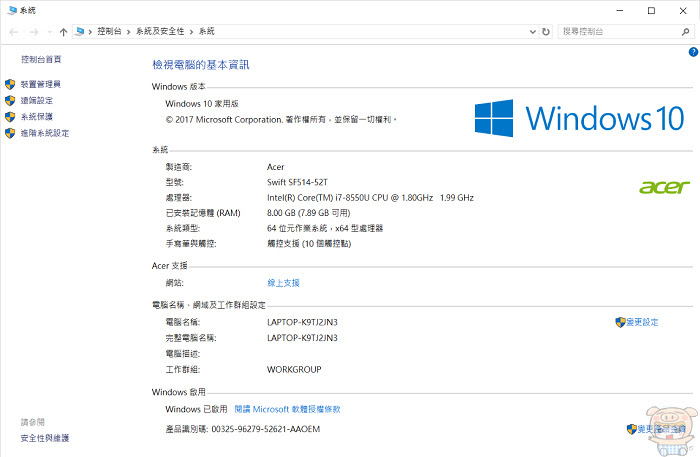Click the forward navigation arrow
This screenshot has height=457, width=700.
tap(34, 32)
